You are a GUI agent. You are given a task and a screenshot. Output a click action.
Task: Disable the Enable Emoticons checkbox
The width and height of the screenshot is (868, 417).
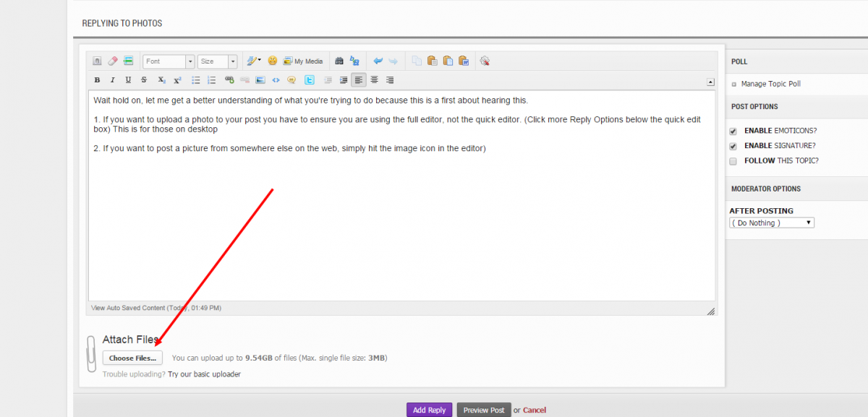pyautogui.click(x=733, y=132)
